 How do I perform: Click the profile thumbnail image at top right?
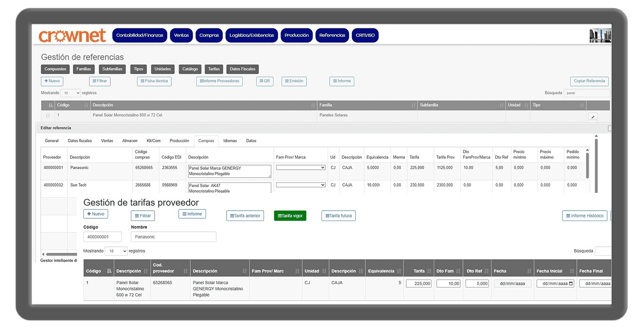600,35
